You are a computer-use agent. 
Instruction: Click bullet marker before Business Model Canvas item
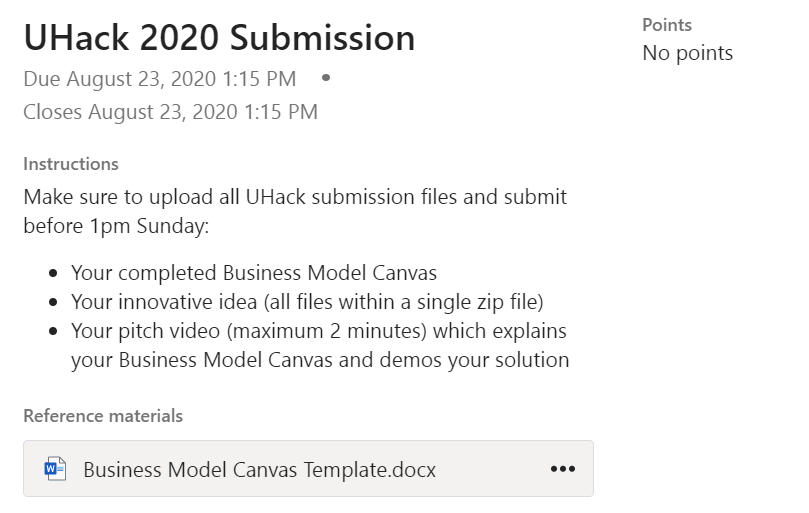(x=52, y=274)
